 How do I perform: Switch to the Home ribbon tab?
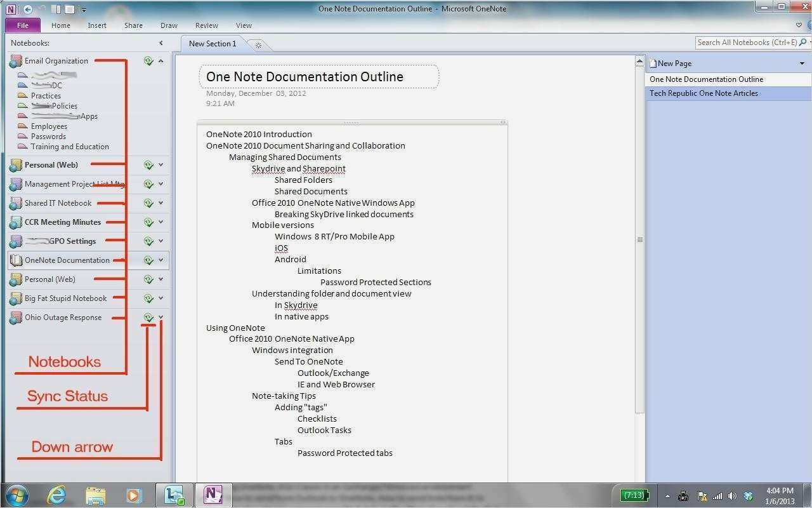pyautogui.click(x=61, y=25)
